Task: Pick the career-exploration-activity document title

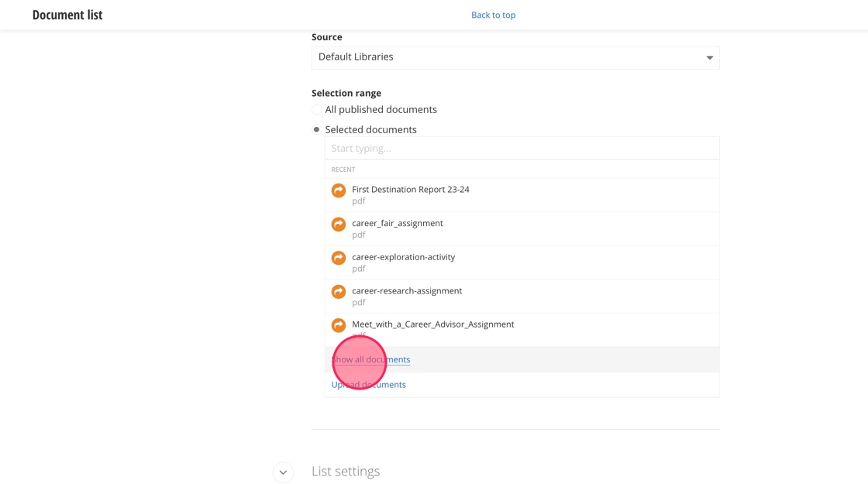Action: pyautogui.click(x=404, y=257)
